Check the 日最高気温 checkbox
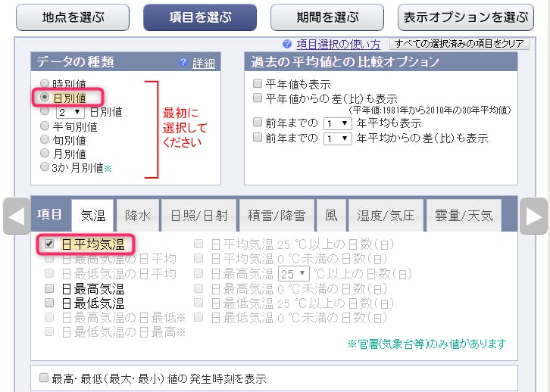Viewport: 550px width, 392px height. (x=49, y=288)
